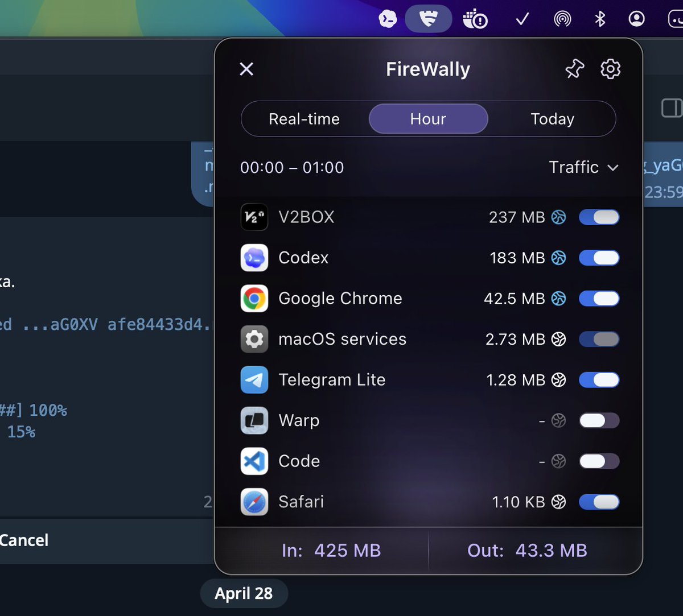Toggle Google Chrome network switch
The image size is (683, 616).
click(599, 299)
